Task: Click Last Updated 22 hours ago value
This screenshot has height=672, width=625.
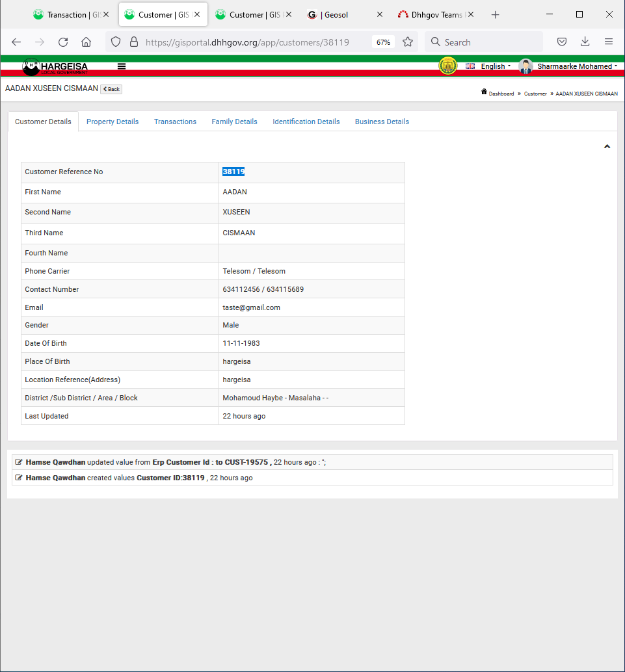Action: coord(244,416)
